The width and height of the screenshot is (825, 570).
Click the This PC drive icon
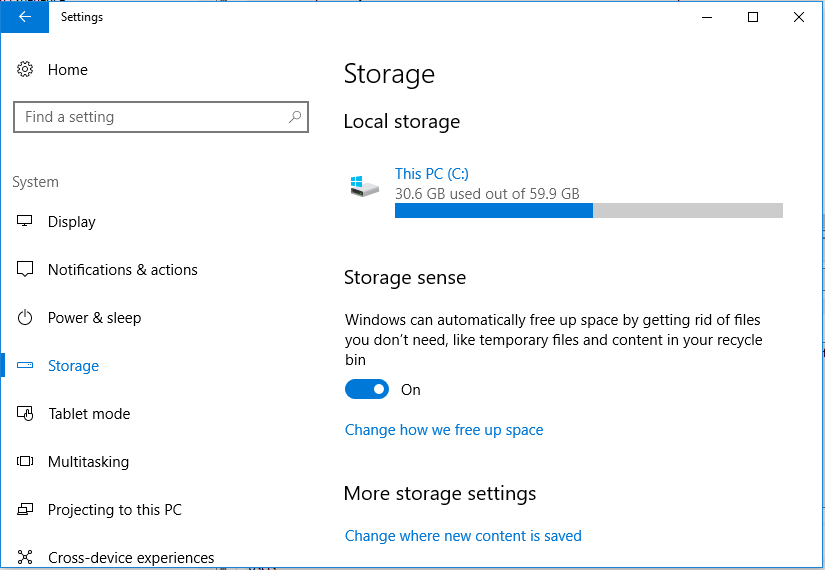(364, 186)
